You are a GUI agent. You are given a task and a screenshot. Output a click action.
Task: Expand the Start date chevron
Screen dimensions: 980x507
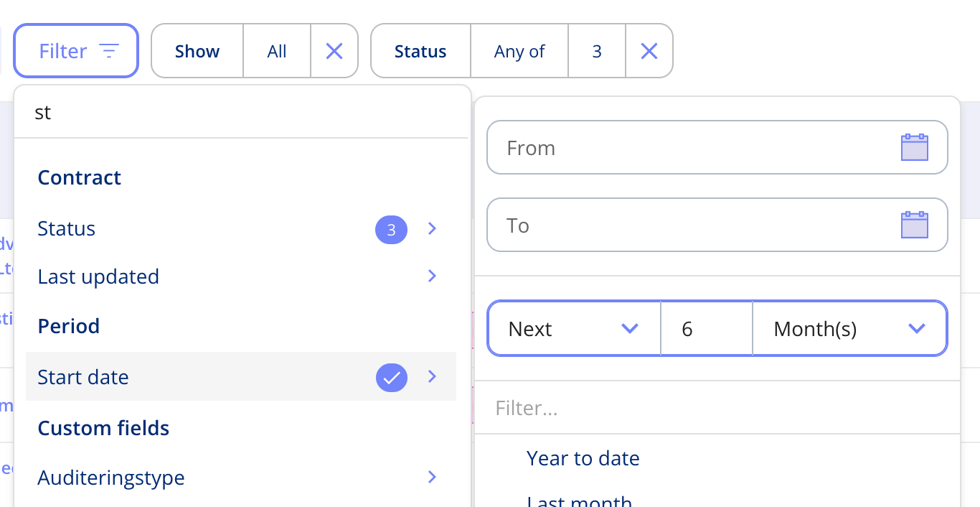(432, 376)
